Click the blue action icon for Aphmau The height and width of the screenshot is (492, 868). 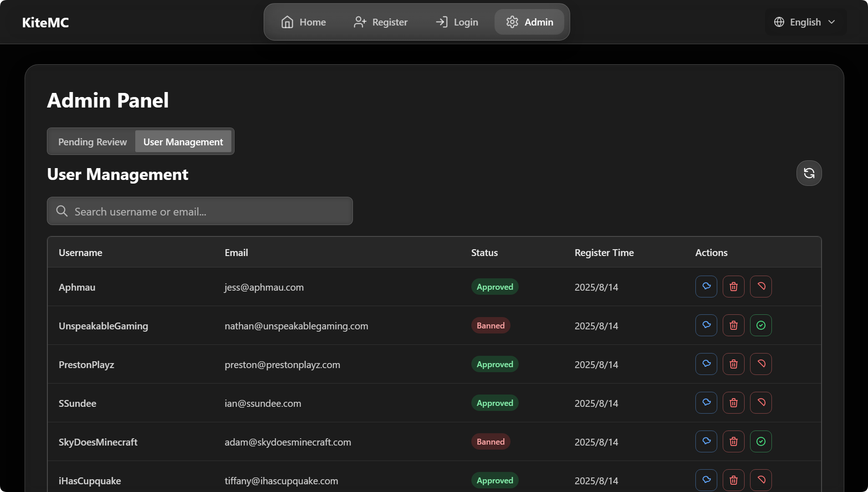(x=706, y=287)
